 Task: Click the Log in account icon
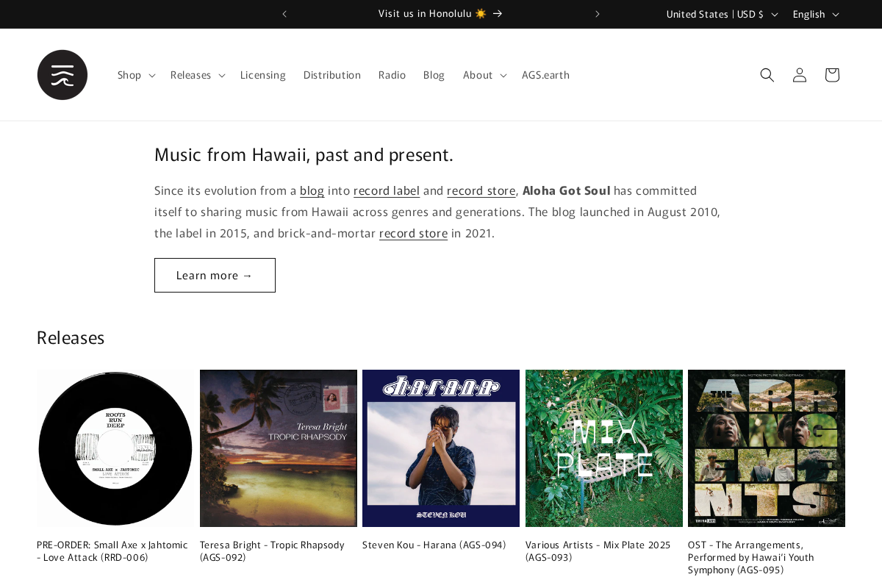(x=798, y=74)
